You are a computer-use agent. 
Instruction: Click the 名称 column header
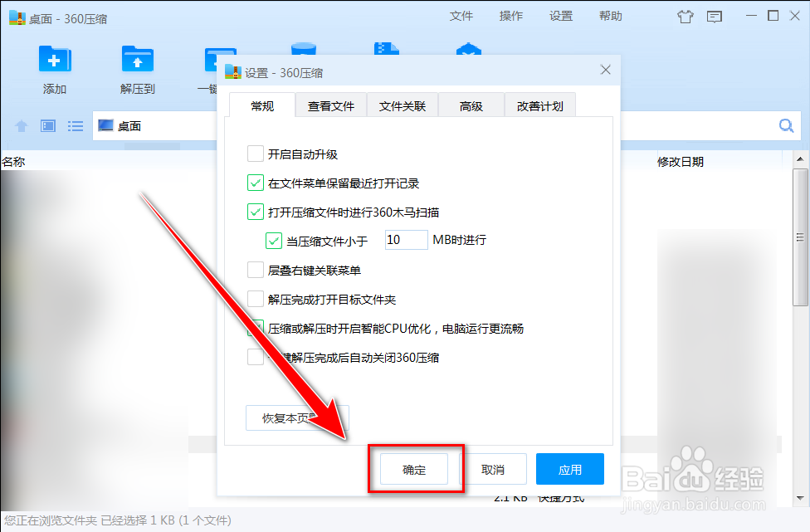(x=13, y=162)
